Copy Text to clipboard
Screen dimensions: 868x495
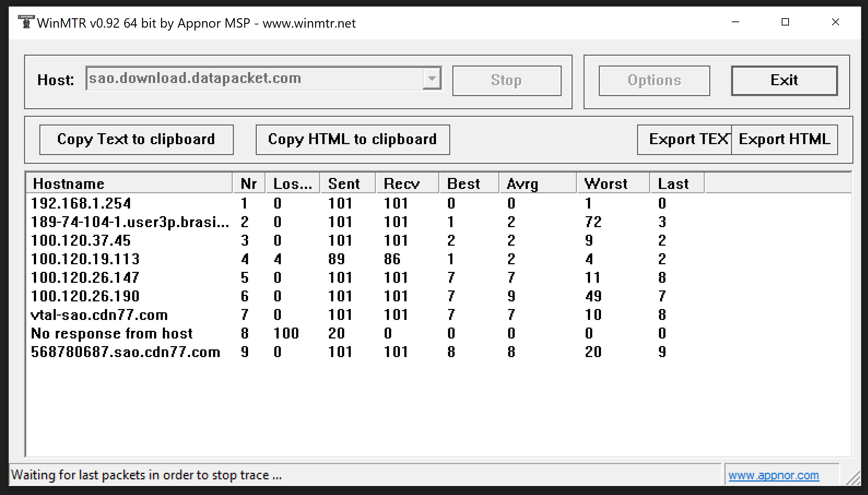pyautogui.click(x=136, y=139)
